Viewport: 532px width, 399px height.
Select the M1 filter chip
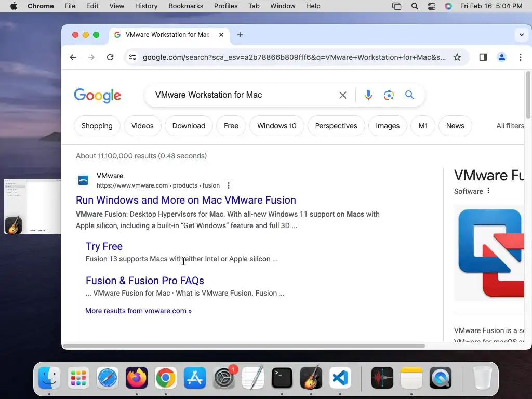423,126
